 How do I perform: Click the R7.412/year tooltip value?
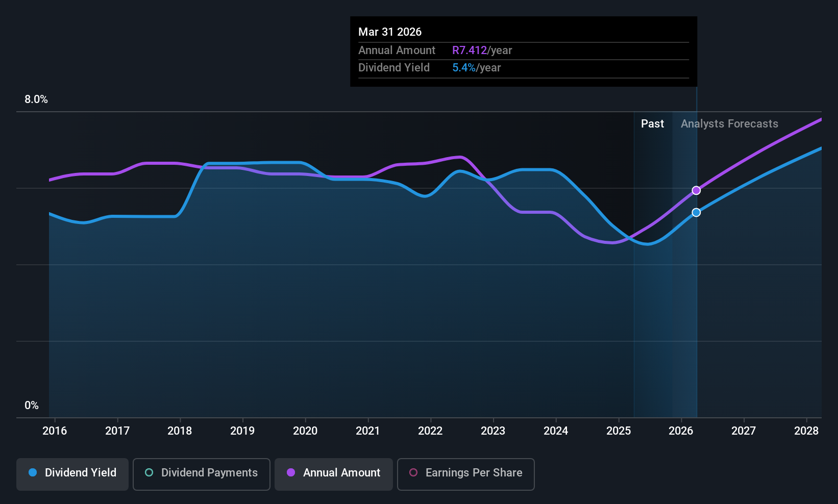tap(482, 51)
